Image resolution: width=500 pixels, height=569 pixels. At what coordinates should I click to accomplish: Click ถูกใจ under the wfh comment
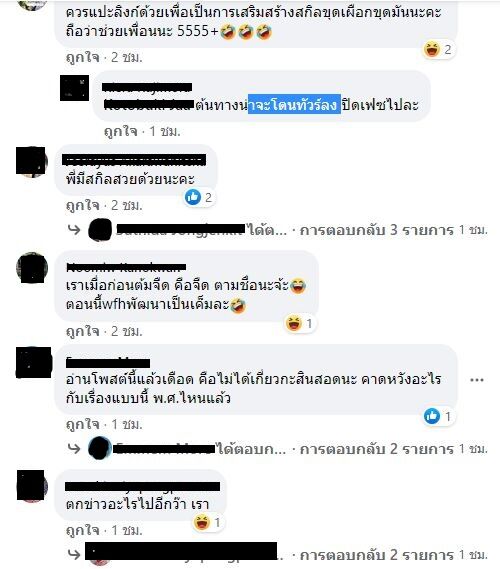[83, 331]
